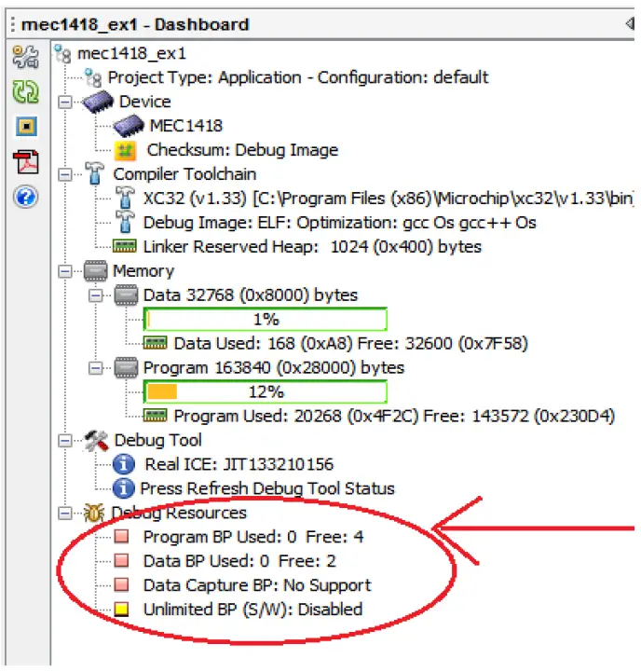The width and height of the screenshot is (641, 672).
Task: Click the Program Used memory stick icon
Action: tap(155, 416)
